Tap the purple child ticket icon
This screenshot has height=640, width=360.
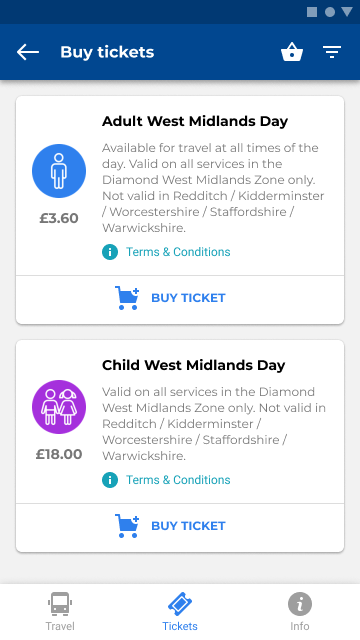point(59,407)
